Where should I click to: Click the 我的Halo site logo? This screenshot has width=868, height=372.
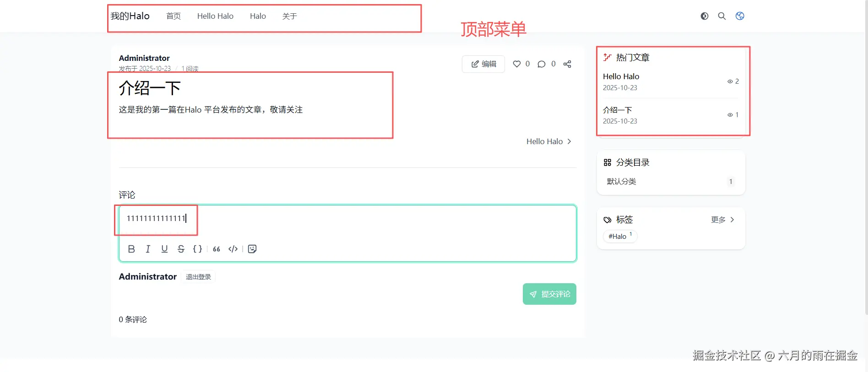(x=130, y=16)
